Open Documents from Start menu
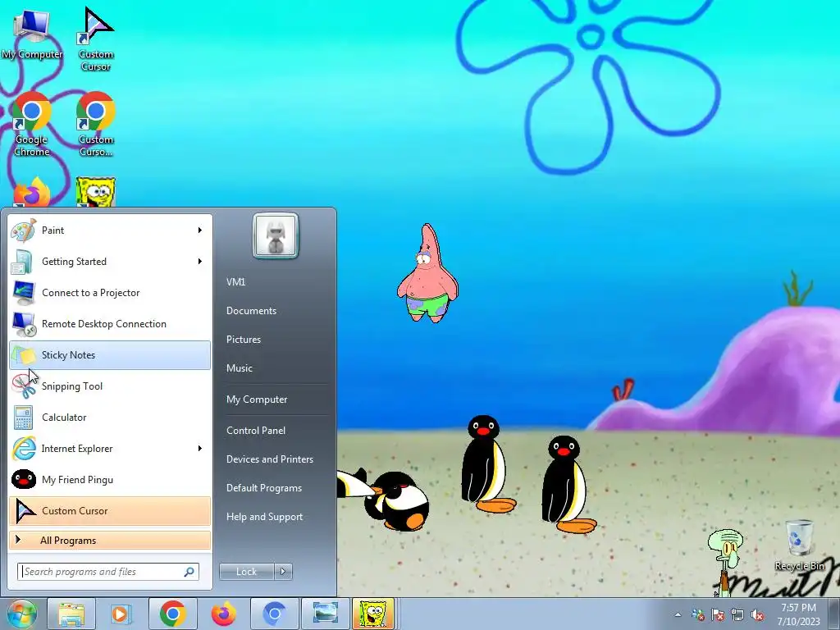The width and height of the screenshot is (840, 630). (251, 311)
